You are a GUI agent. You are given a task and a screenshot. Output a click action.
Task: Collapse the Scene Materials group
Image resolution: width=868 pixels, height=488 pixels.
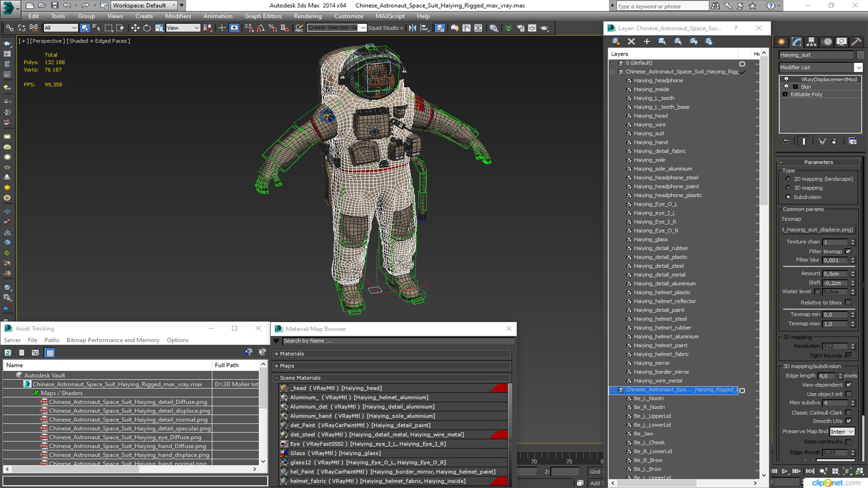[276, 378]
